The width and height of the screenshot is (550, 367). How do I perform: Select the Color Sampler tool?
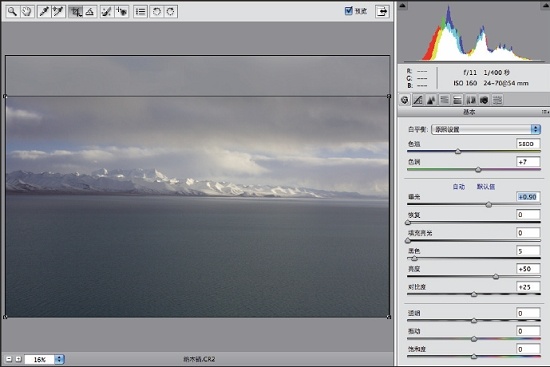(58, 12)
